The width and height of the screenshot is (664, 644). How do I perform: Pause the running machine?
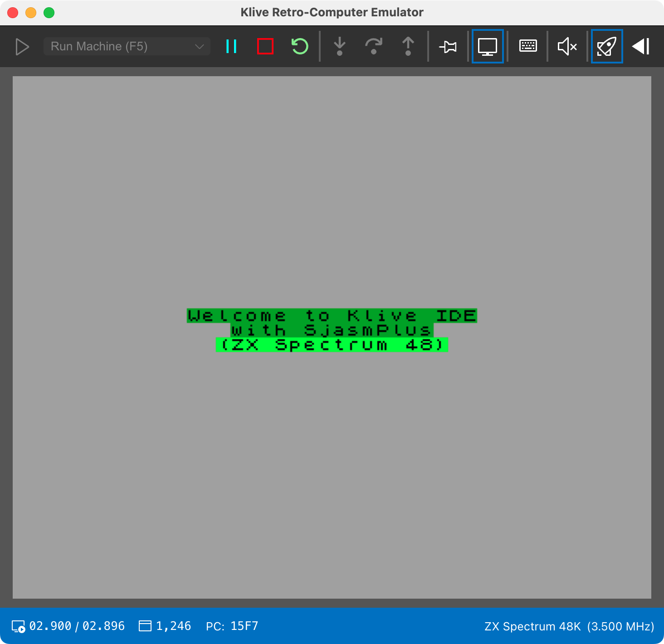(231, 46)
